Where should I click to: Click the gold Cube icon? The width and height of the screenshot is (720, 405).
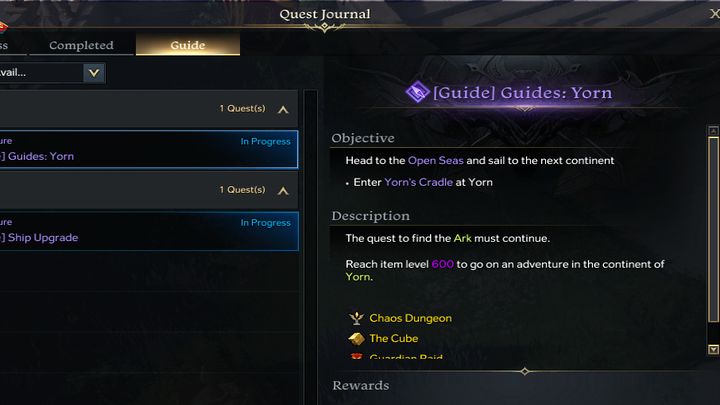(355, 339)
